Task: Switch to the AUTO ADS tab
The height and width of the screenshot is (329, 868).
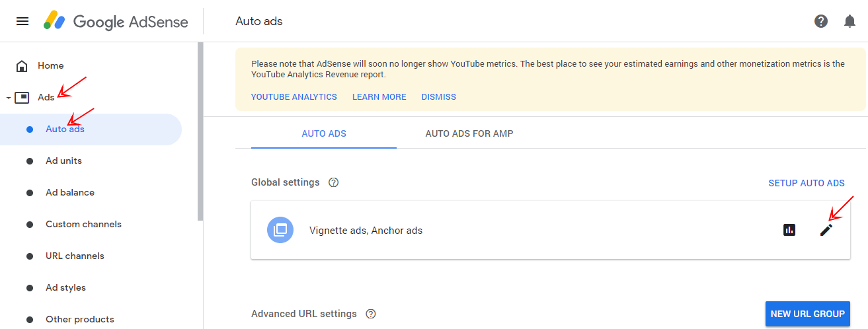Action: tap(324, 133)
